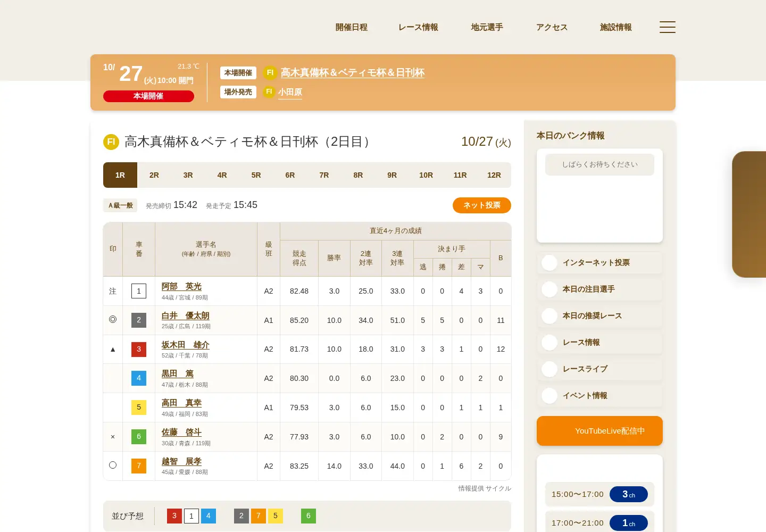
Task: Open racer 阿部 英光 profile link
Action: click(181, 286)
